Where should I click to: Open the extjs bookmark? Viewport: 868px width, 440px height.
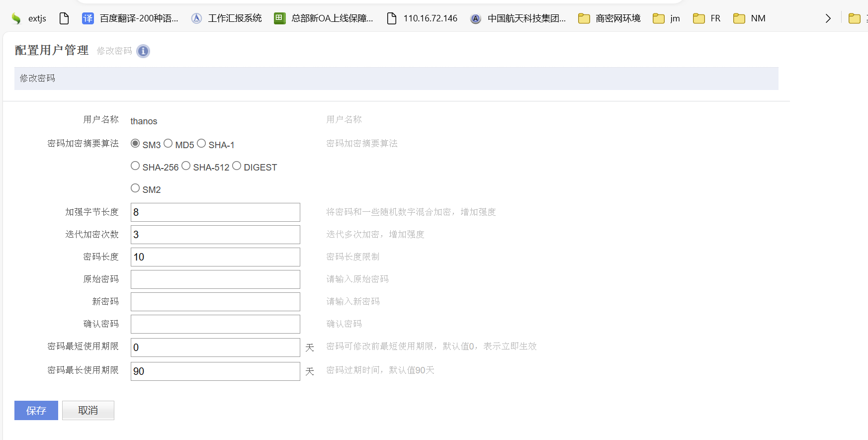point(29,18)
